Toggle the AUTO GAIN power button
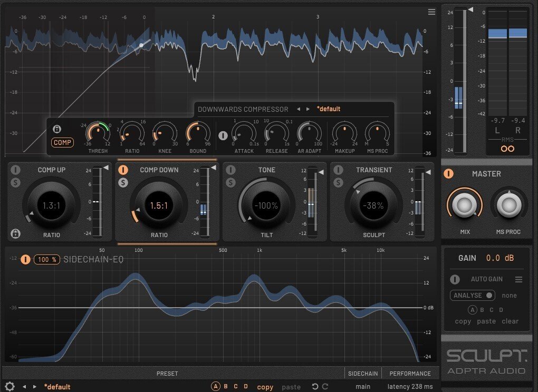Image resolution: width=538 pixels, height=392 pixels. point(455,280)
